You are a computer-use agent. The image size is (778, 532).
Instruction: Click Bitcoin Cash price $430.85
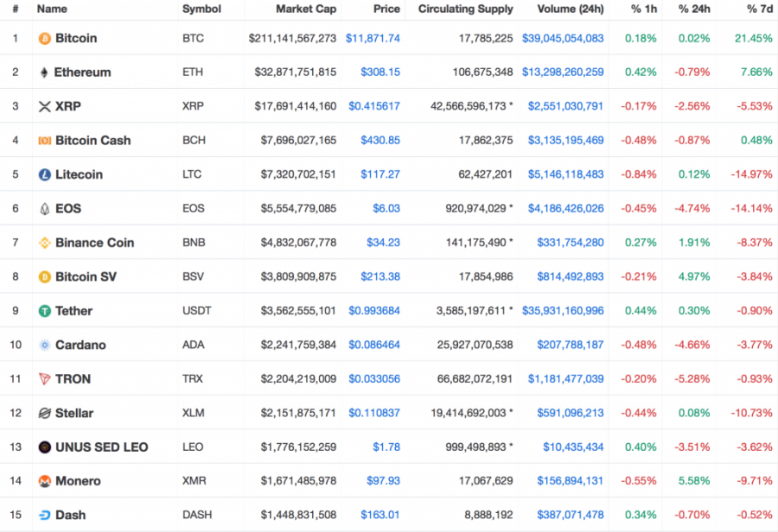pos(380,140)
